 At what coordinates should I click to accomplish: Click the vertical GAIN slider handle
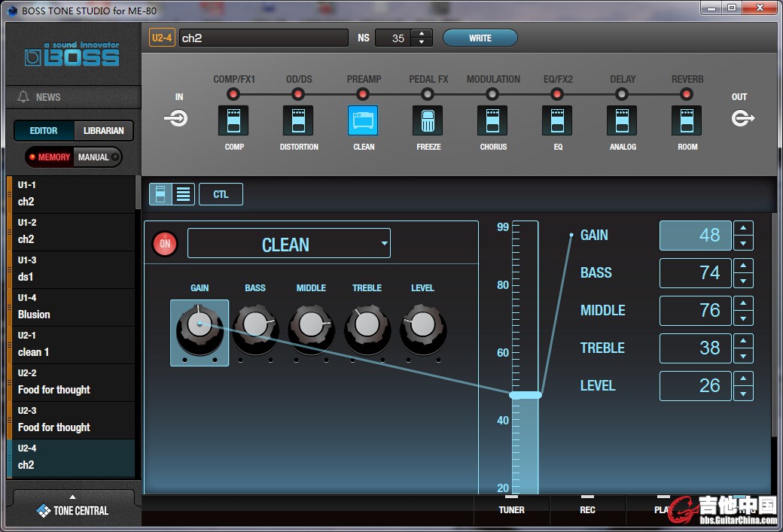pyautogui.click(x=526, y=395)
